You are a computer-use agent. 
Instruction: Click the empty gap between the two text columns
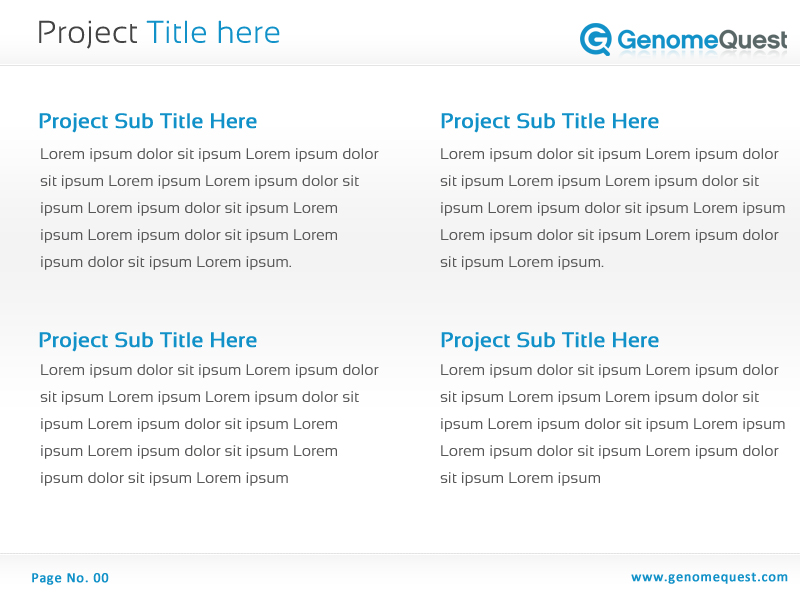click(410, 300)
